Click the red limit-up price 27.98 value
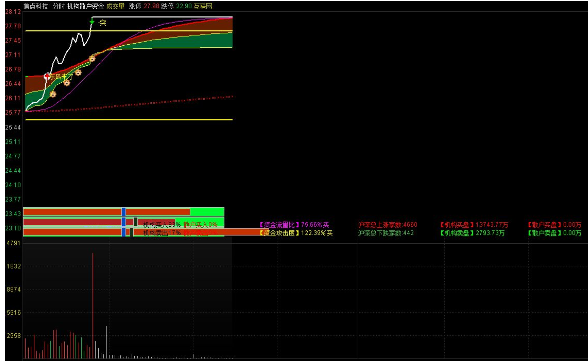This screenshot has width=588, height=363. click(x=151, y=6)
